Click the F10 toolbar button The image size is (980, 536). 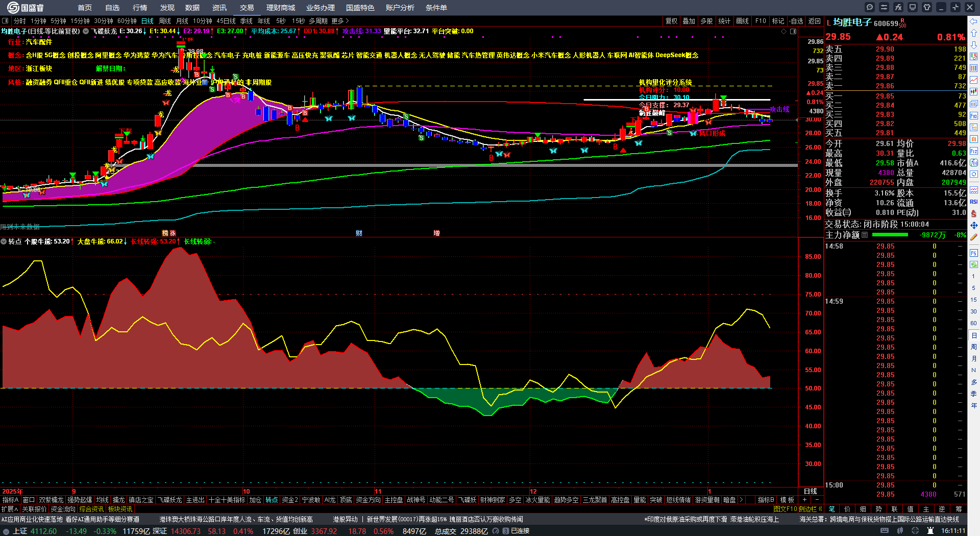pyautogui.click(x=761, y=21)
